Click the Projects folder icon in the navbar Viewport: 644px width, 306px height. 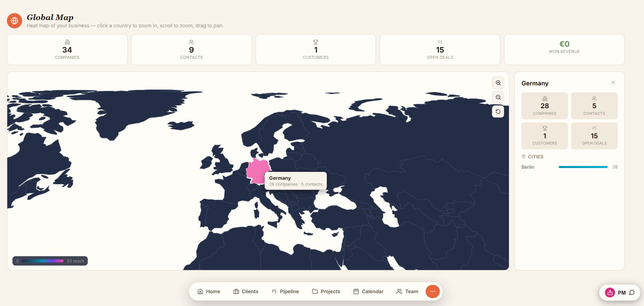pyautogui.click(x=315, y=291)
